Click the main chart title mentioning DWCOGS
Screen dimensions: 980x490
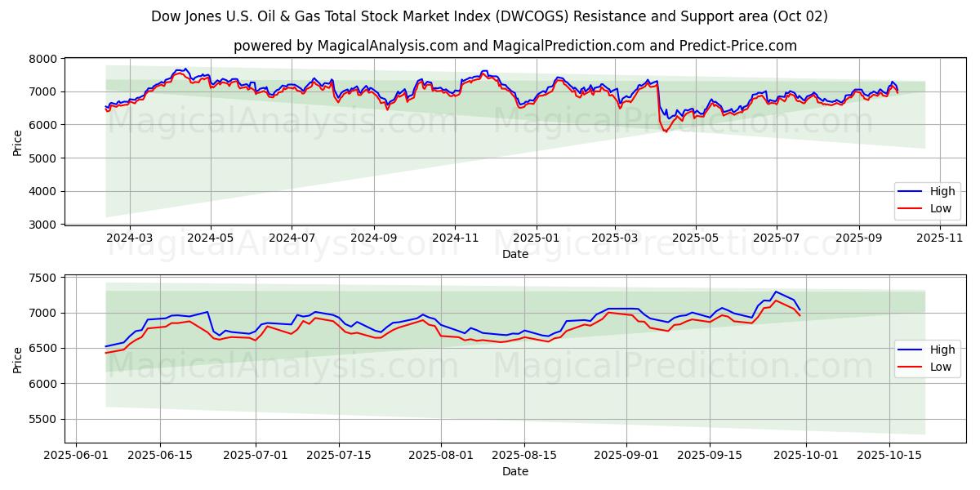[489, 16]
